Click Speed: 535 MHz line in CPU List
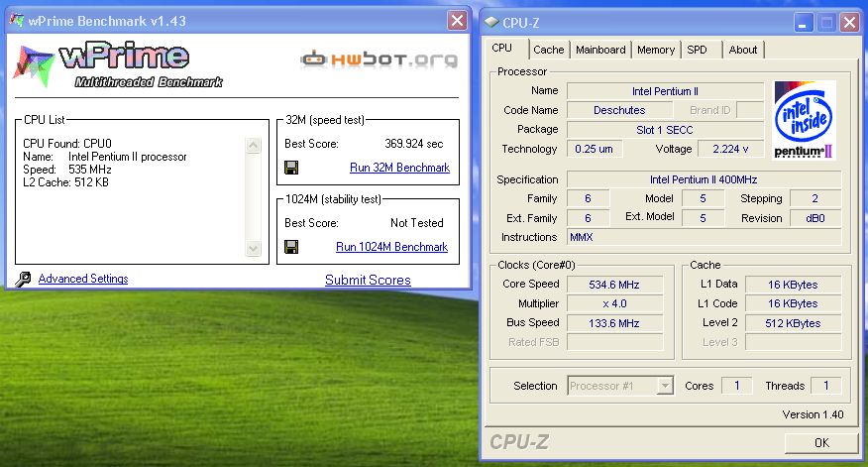The width and height of the screenshot is (868, 467). click(67, 170)
